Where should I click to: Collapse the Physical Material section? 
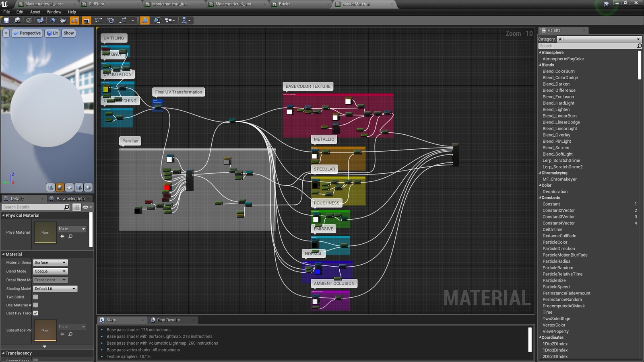(4, 215)
